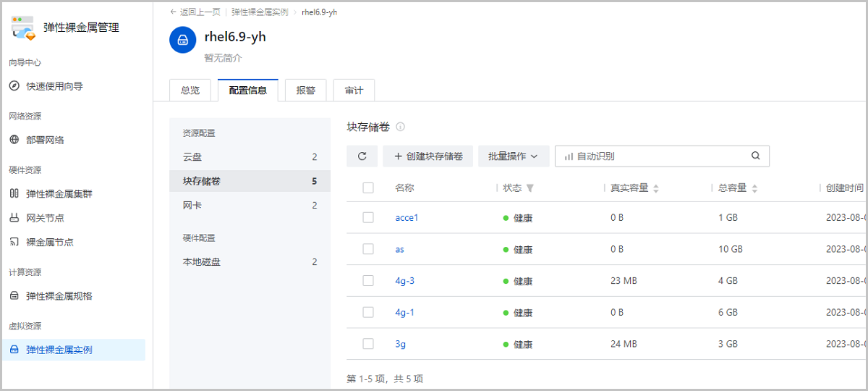Screen dimensions: 868x391
Task: Open 部署网络 in sidebar
Action: [45, 140]
